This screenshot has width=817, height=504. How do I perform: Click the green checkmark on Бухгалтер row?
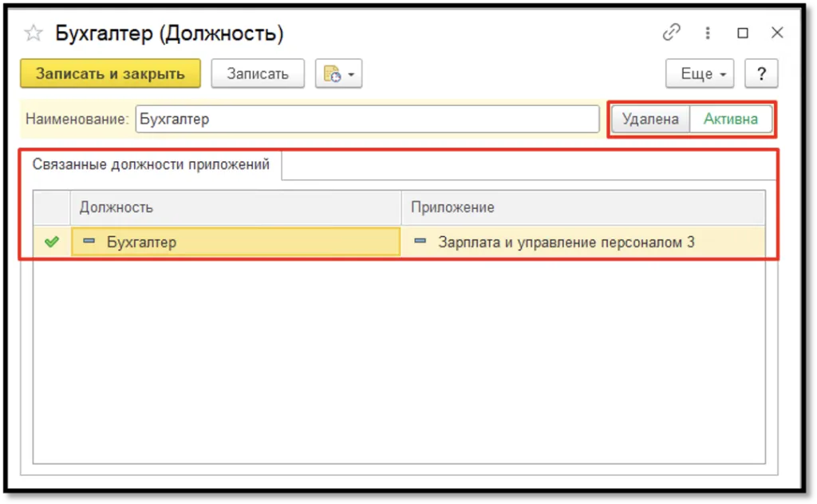(x=50, y=242)
